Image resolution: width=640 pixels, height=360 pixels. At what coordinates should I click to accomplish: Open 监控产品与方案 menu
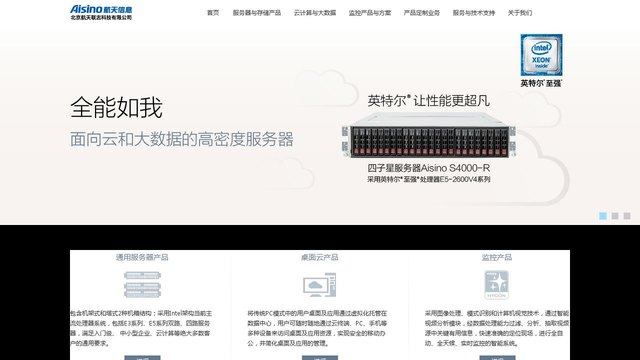pyautogui.click(x=370, y=13)
